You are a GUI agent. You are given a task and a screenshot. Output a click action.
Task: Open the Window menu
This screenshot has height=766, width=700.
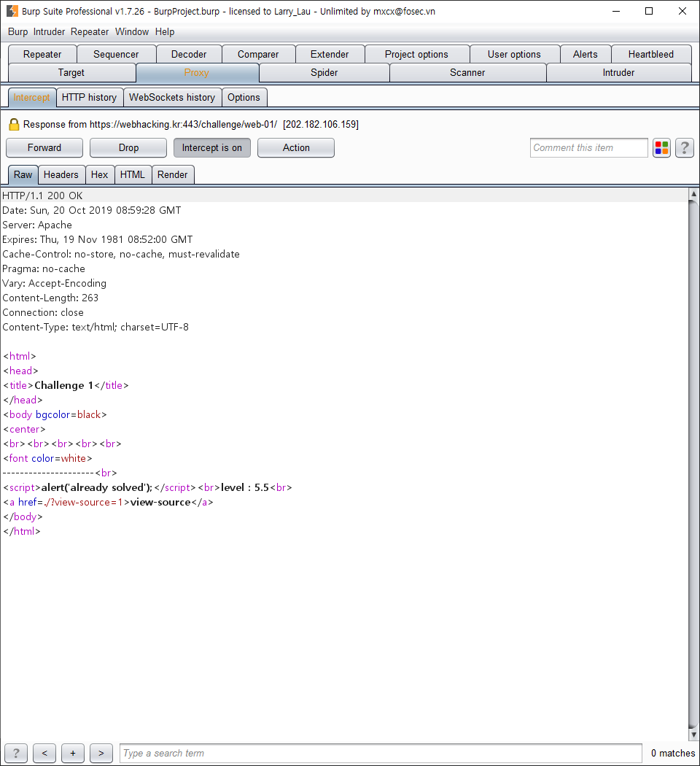coord(132,32)
